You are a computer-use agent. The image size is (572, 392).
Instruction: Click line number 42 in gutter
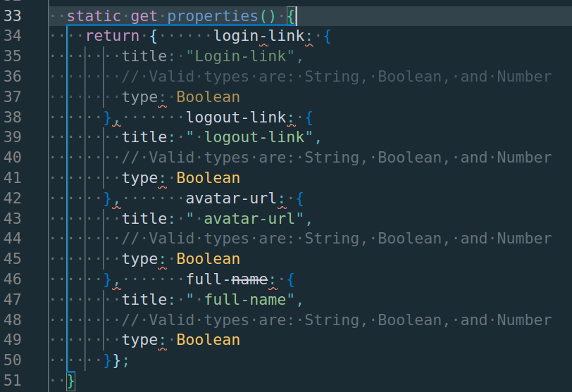[x=13, y=198]
